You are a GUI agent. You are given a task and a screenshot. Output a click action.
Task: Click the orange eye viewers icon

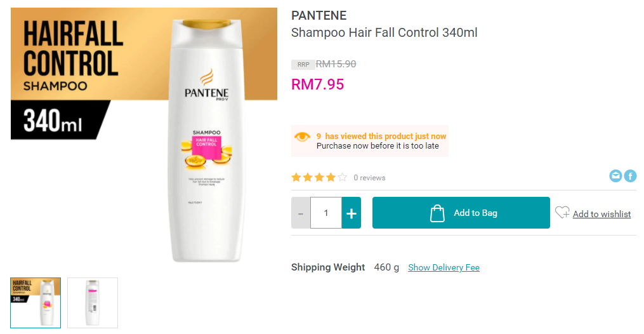[302, 137]
